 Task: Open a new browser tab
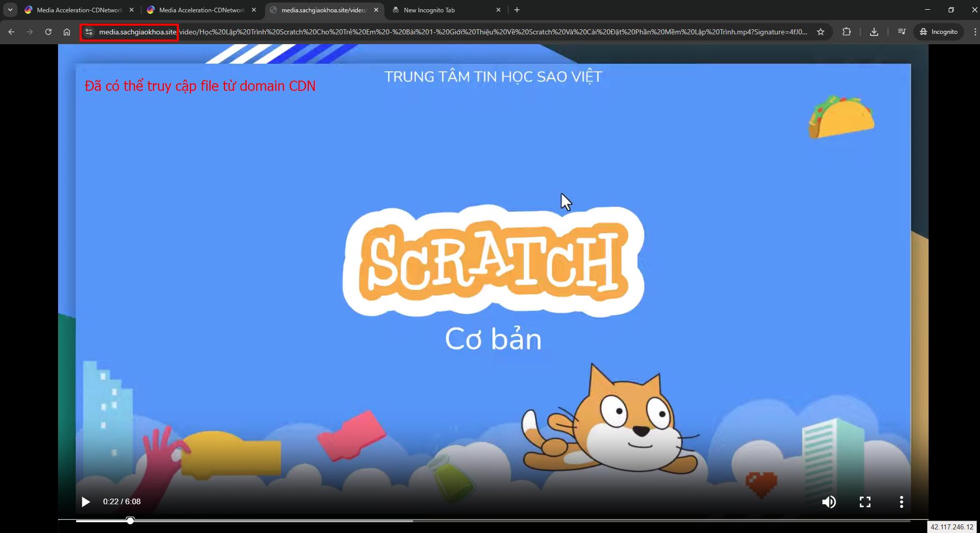[517, 10]
